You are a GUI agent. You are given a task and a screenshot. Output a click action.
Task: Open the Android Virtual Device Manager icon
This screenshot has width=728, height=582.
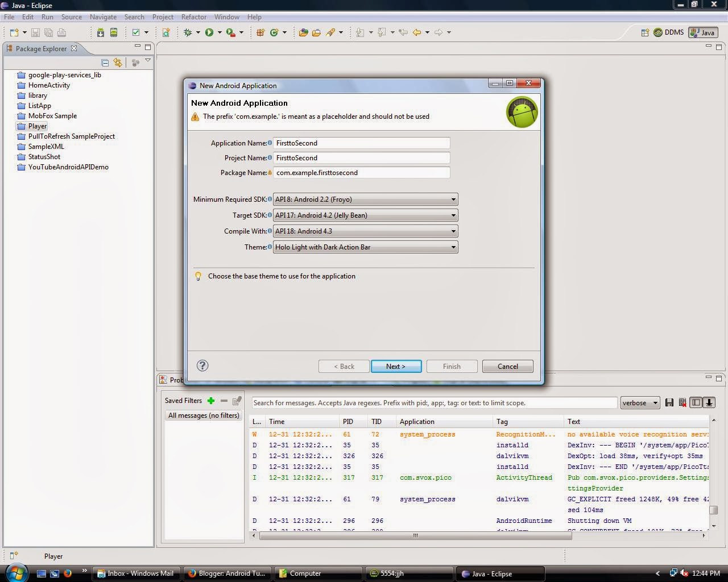tap(114, 32)
